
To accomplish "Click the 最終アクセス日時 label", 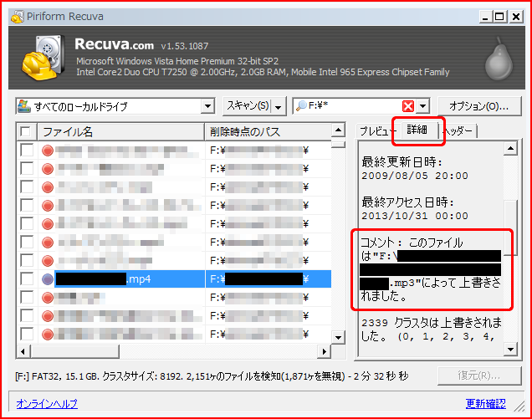I will click(408, 202).
